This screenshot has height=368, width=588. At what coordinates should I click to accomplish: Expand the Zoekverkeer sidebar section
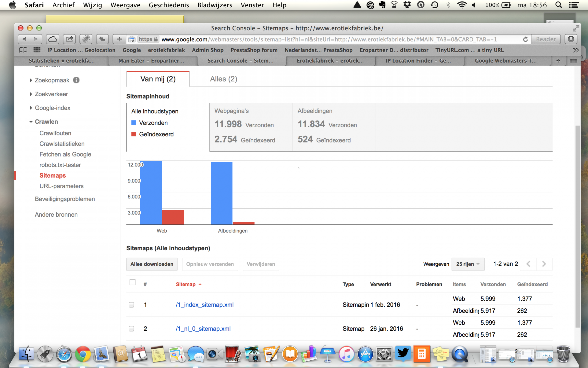click(x=51, y=94)
